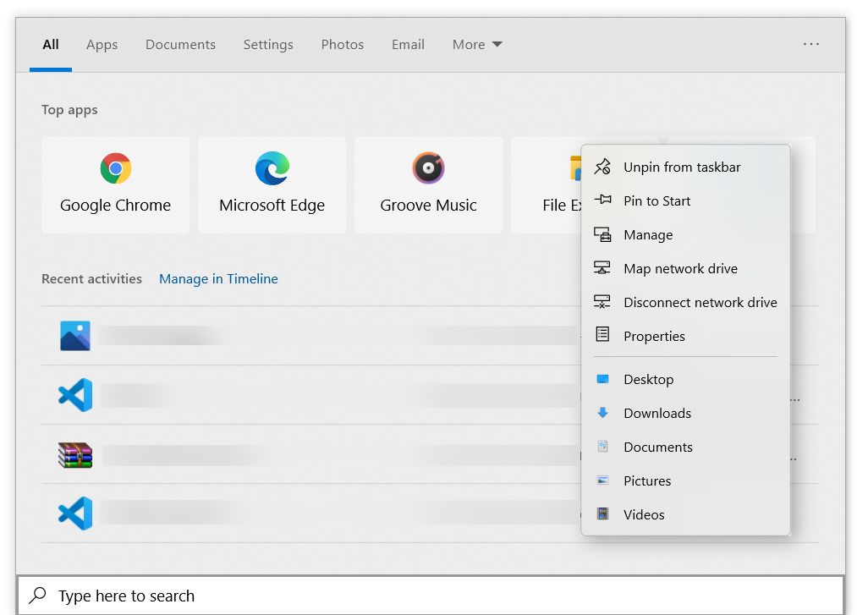Switch to the Apps tab
This screenshot has width=868, height=615.
click(102, 44)
